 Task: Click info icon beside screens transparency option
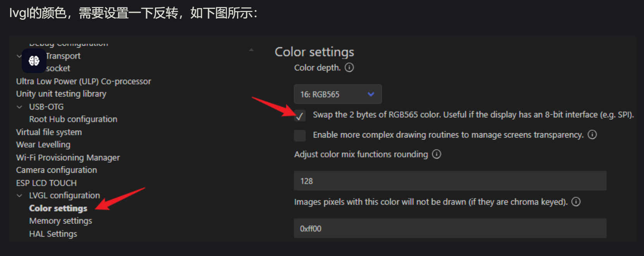point(592,135)
